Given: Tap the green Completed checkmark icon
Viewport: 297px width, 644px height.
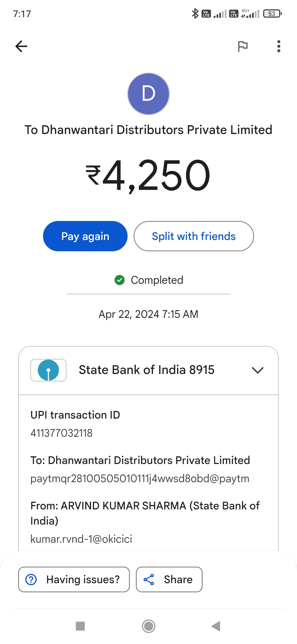Looking at the screenshot, I should pos(120,280).
